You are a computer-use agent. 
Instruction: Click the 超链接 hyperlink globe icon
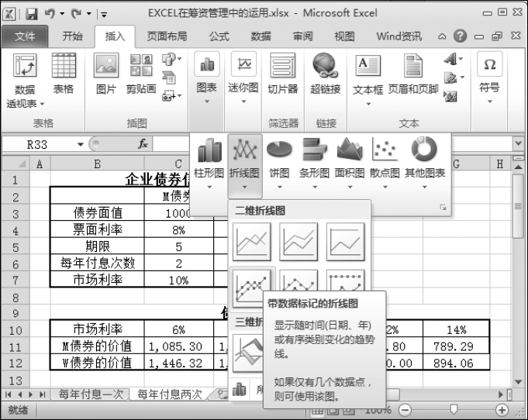click(325, 64)
